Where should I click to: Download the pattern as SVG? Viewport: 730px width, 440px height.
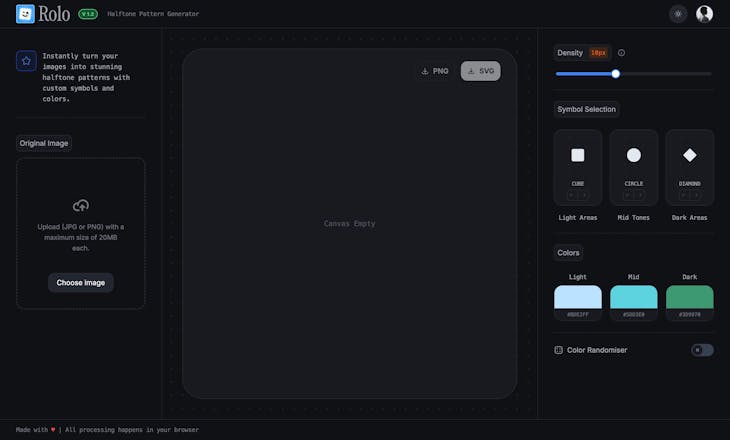480,71
